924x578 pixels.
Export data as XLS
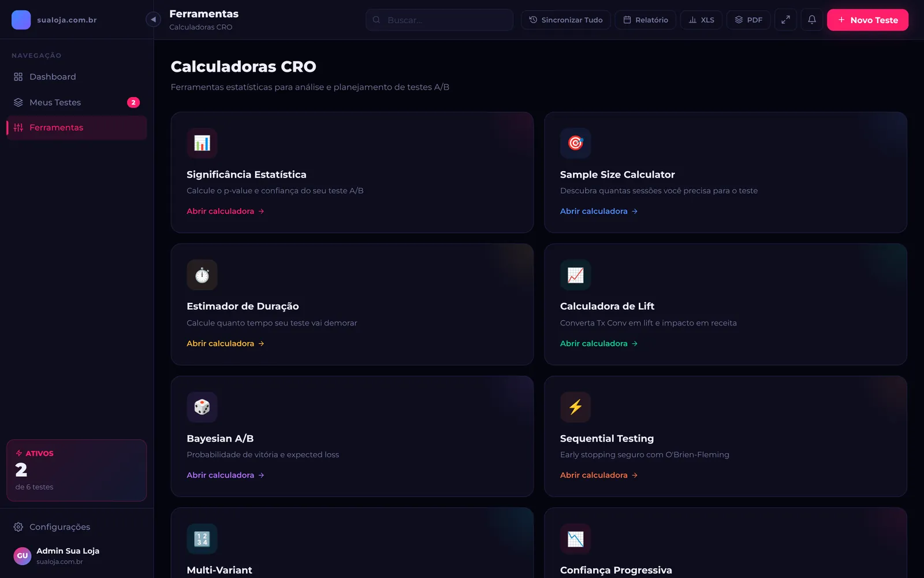tap(701, 20)
